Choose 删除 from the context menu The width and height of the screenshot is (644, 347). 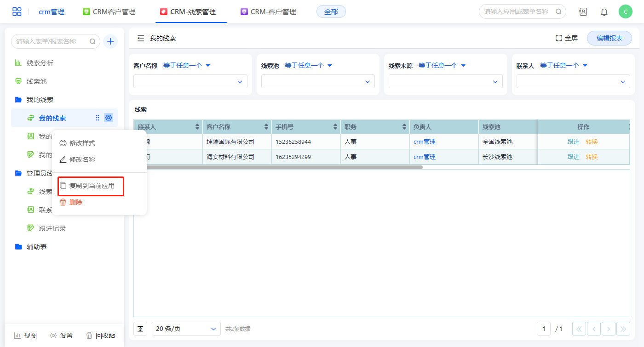tap(75, 202)
